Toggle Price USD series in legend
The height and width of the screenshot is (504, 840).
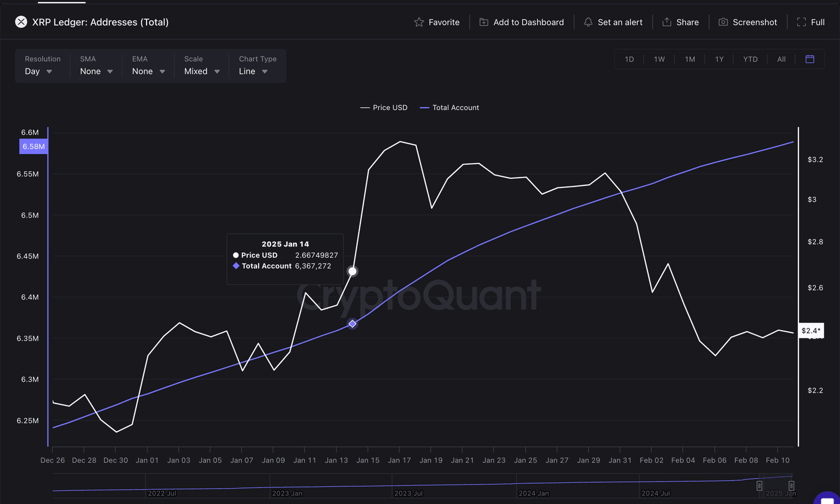[x=384, y=108]
